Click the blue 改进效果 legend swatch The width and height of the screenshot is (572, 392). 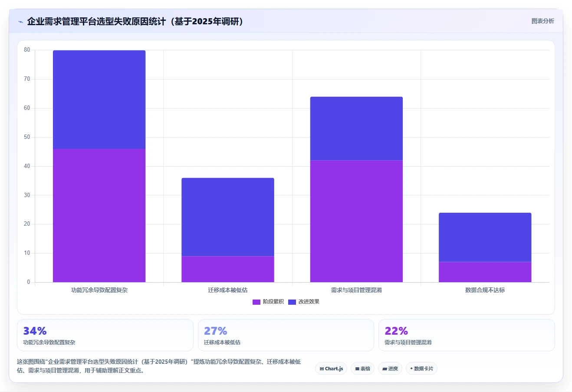tap(292, 302)
